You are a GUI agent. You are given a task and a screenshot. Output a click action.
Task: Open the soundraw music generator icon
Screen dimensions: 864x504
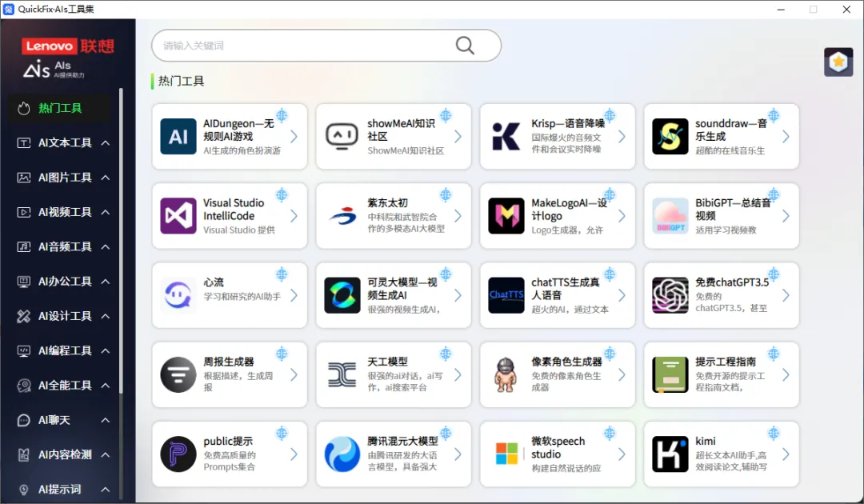click(670, 136)
